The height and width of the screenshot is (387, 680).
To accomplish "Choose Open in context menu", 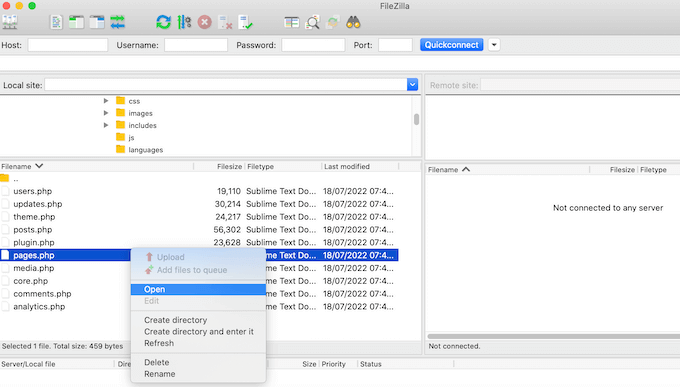I will [198, 289].
